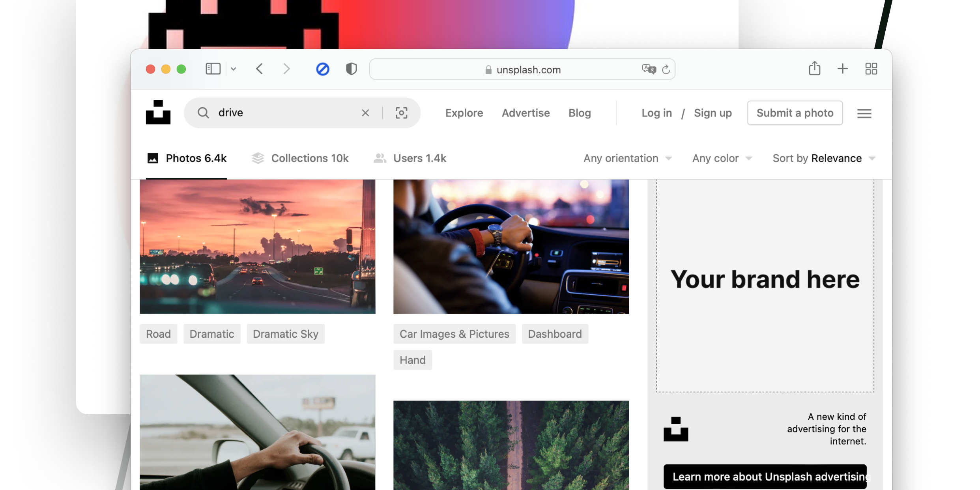This screenshot has height=490, width=980.
Task: Select the Dramatic Sky tag
Action: point(285,334)
